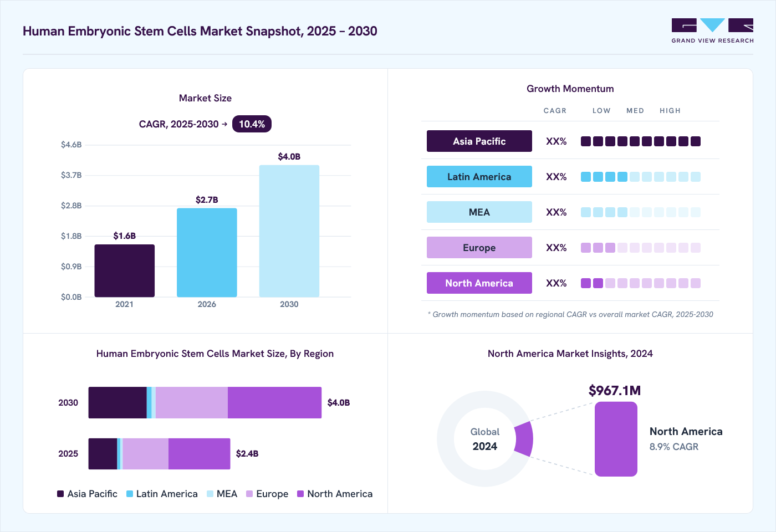Click the MEA region label in Growth Momentum
This screenshot has width=776, height=532.
click(479, 212)
